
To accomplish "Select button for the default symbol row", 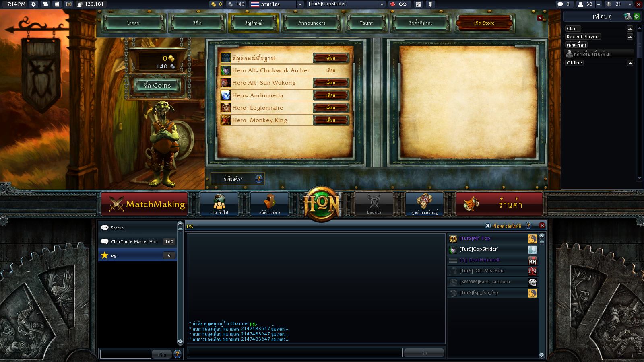I will coord(331,58).
